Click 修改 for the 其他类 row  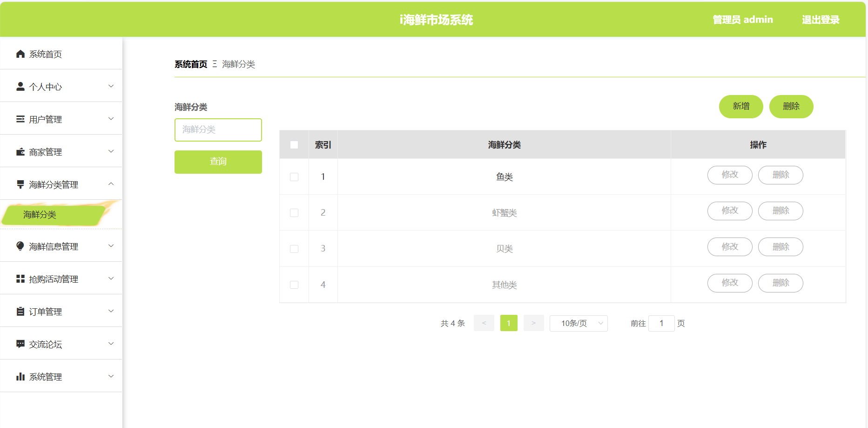click(x=730, y=283)
